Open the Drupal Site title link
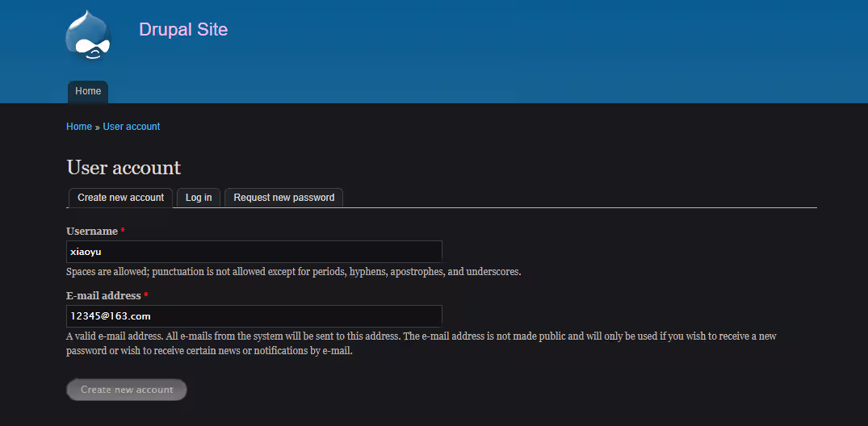Viewport: 868px width, 426px height. click(x=183, y=30)
